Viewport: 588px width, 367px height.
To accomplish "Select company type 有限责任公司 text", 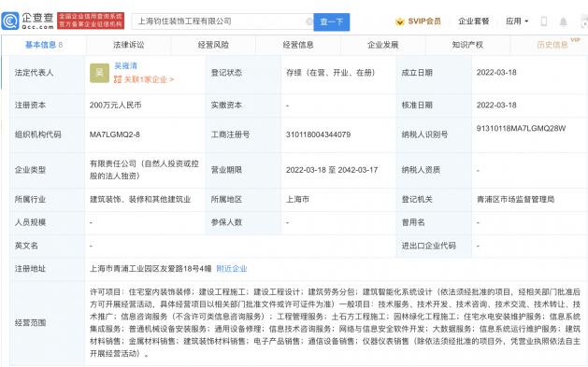I will 144,170.
